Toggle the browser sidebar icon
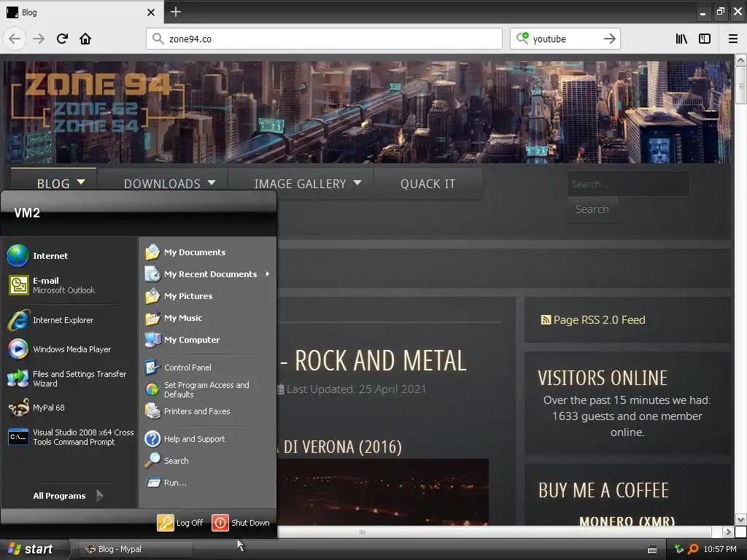This screenshot has height=560, width=747. (705, 39)
